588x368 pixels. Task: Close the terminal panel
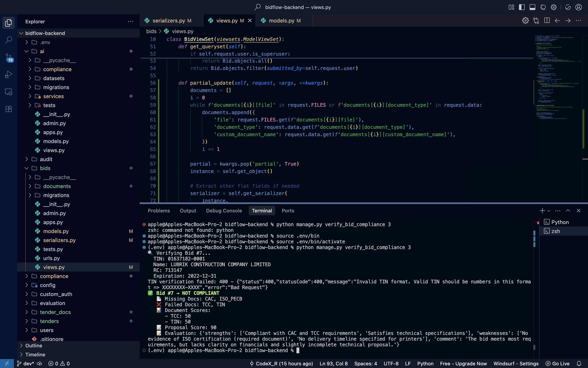click(579, 211)
